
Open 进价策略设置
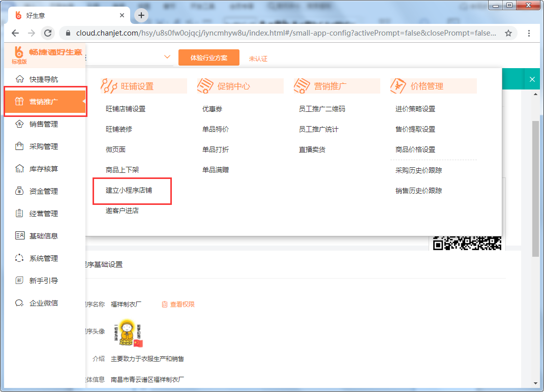point(415,109)
